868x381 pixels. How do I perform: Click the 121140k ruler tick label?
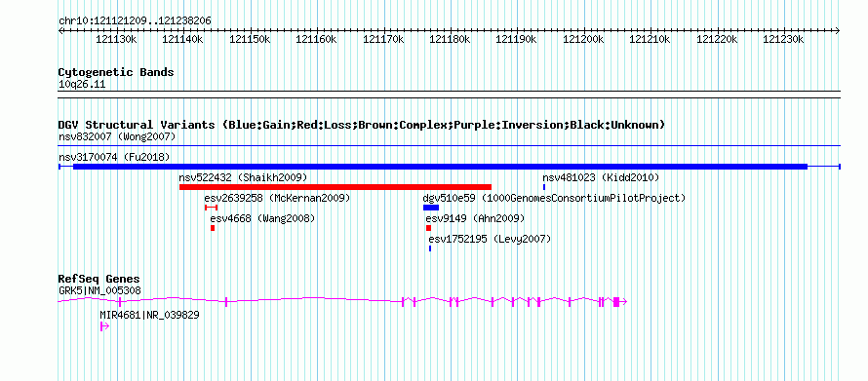(181, 39)
